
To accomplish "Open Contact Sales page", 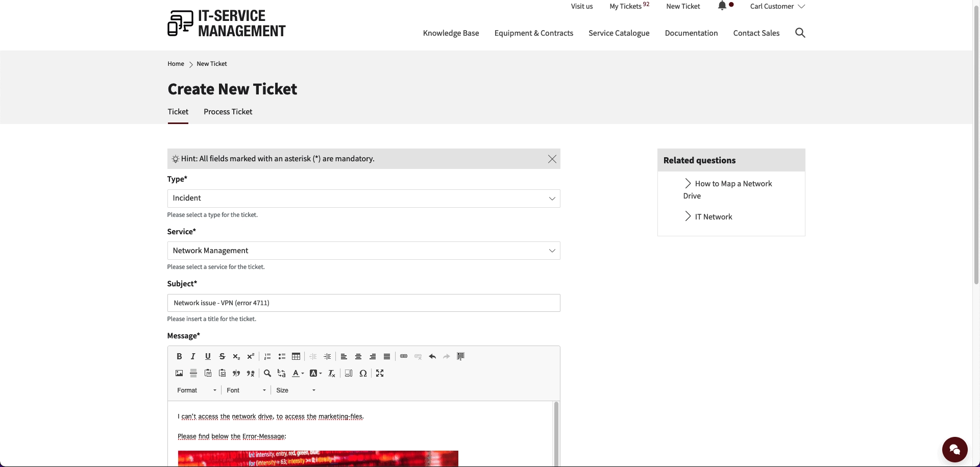I will 756,33.
